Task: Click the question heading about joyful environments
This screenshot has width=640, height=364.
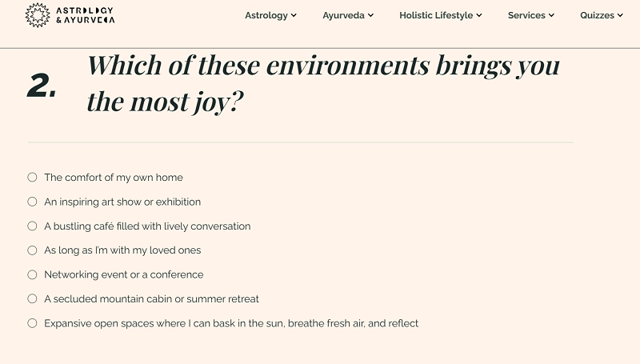Action: point(322,84)
